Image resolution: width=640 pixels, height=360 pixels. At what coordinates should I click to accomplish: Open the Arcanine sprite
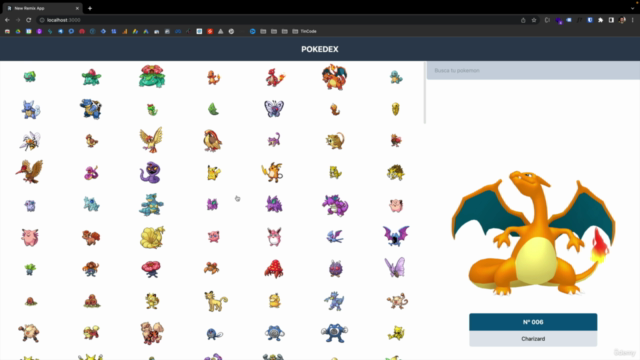pyautogui.click(x=152, y=333)
